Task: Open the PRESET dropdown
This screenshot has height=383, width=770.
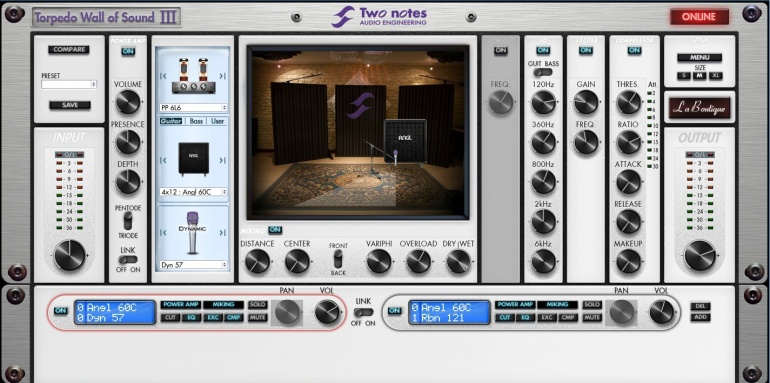Action: (x=69, y=84)
